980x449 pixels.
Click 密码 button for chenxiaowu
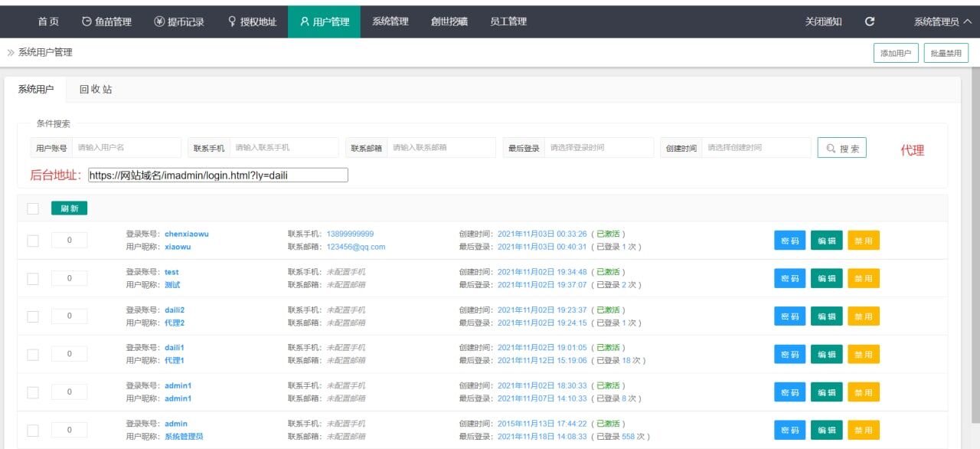pyautogui.click(x=790, y=241)
